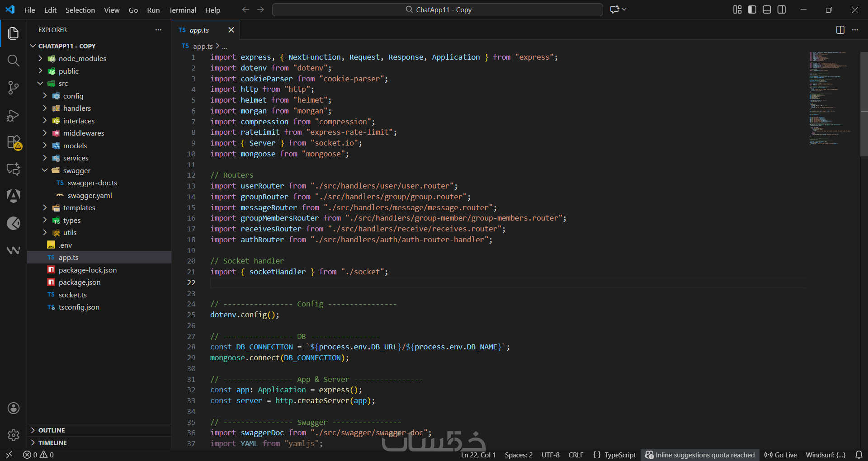Open the Chat view icon in activity bar

coord(14,169)
